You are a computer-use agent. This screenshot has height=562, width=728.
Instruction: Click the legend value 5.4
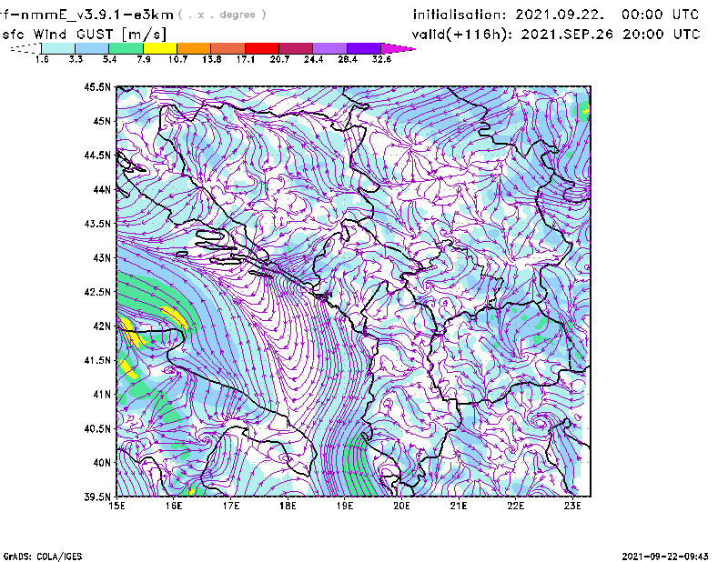pos(109,59)
